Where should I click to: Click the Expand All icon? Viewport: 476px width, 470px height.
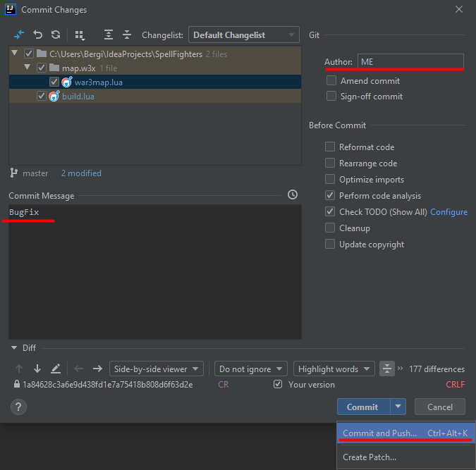109,35
